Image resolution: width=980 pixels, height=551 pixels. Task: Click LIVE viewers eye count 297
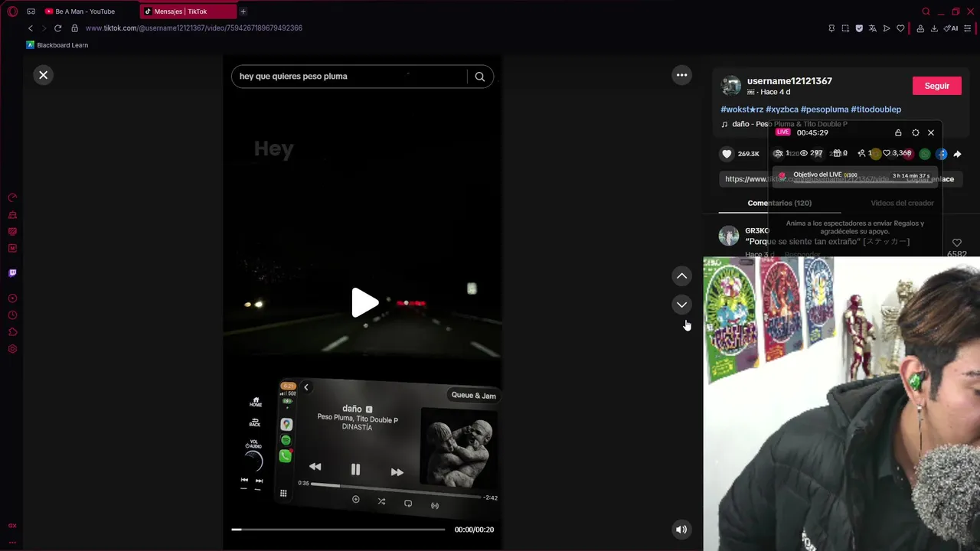click(x=811, y=153)
